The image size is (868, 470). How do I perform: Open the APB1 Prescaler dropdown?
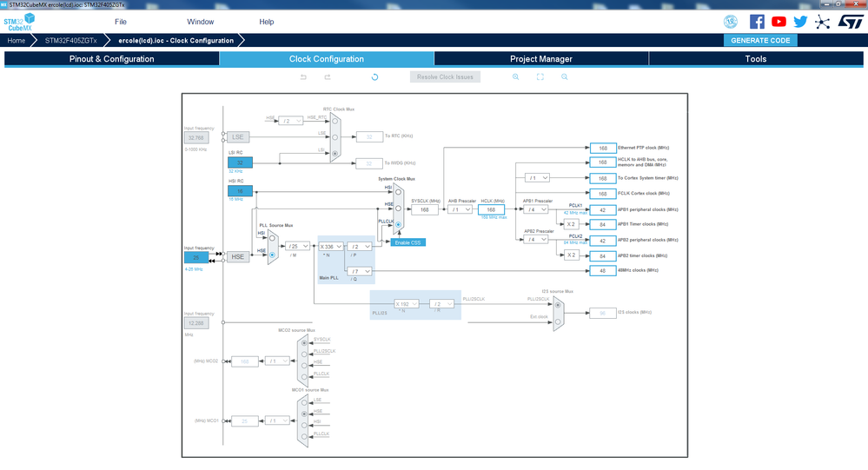(536, 209)
